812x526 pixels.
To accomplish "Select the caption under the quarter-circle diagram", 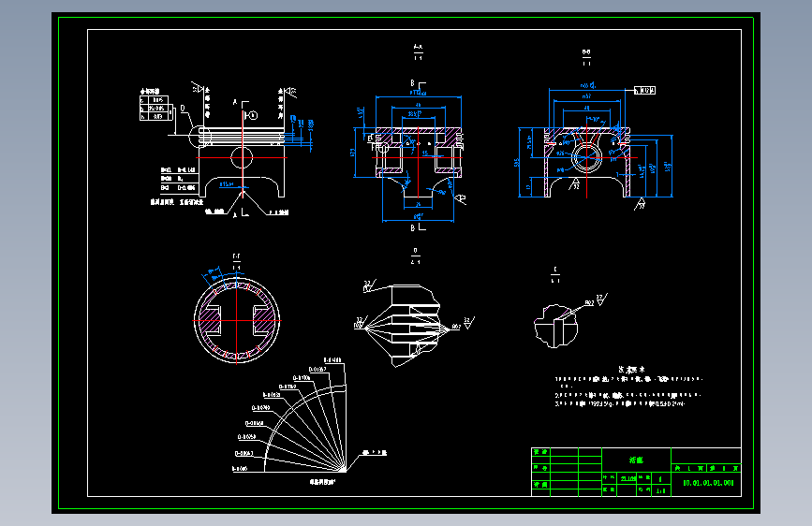I will pos(322,482).
